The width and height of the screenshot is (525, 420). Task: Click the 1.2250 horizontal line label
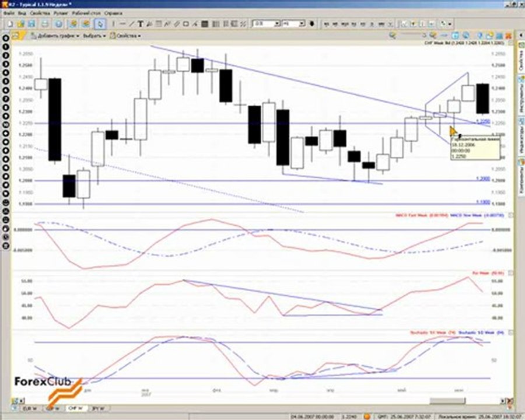483,121
